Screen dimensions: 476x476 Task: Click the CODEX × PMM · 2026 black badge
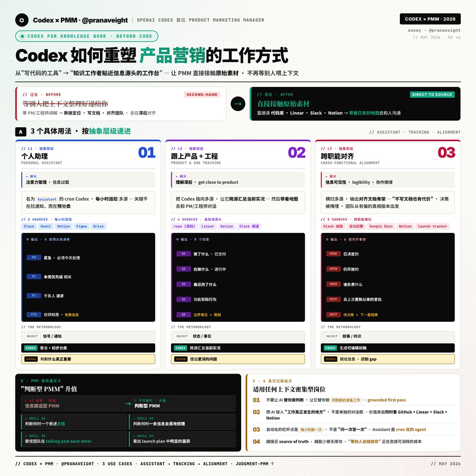[x=430, y=19]
